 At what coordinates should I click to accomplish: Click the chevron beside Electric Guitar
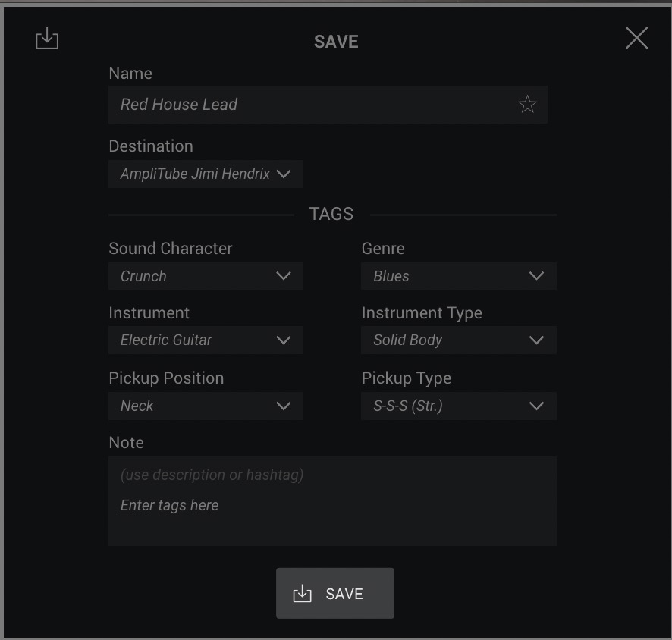[284, 340]
